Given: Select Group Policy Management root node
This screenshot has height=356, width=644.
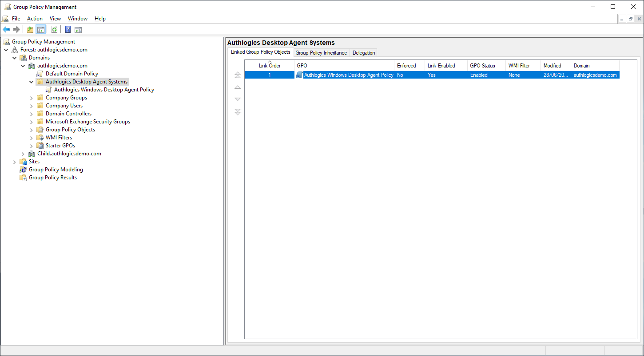Looking at the screenshot, I should pyautogui.click(x=44, y=42).
